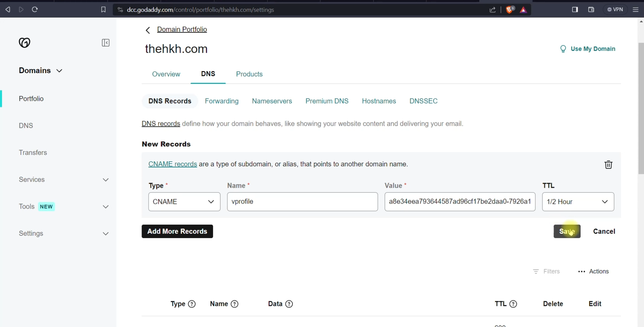Open the Nameservers sub-tab
The height and width of the screenshot is (327, 644).
272,101
